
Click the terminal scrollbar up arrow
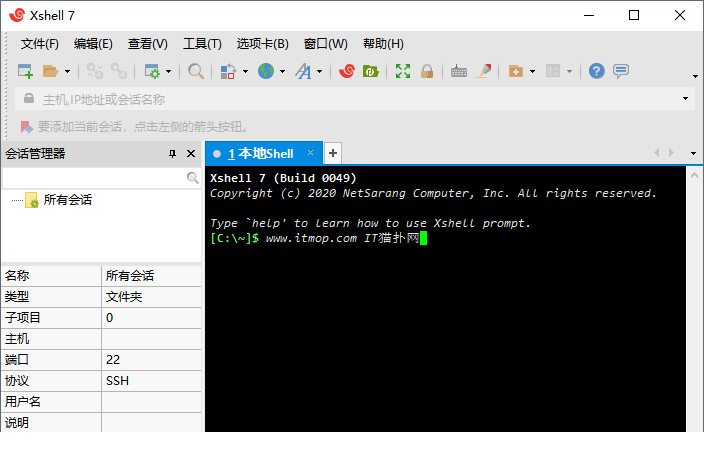(x=694, y=176)
